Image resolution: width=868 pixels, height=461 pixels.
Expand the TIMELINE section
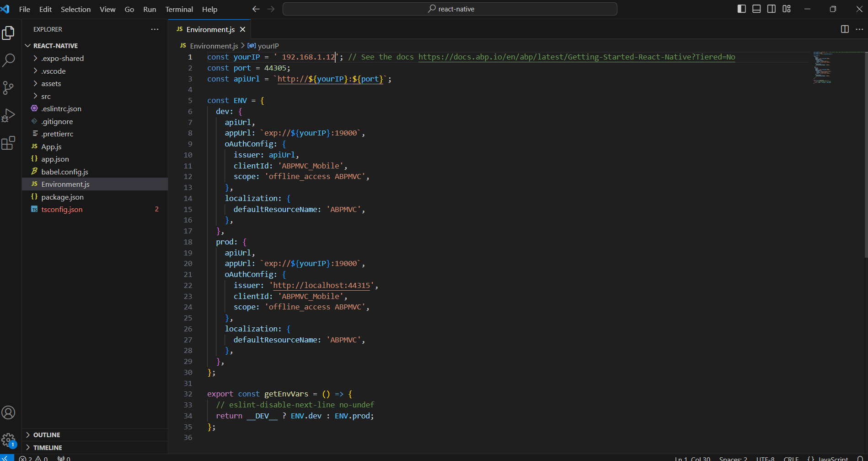point(48,448)
